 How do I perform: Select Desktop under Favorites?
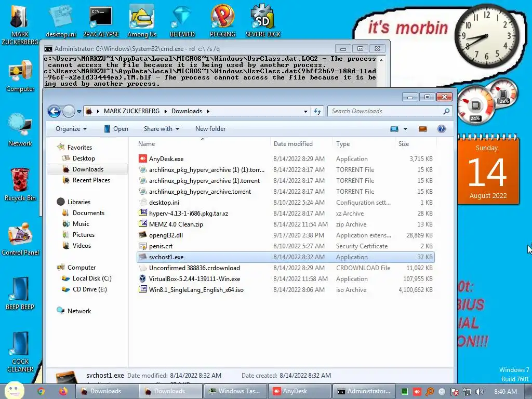84,158
